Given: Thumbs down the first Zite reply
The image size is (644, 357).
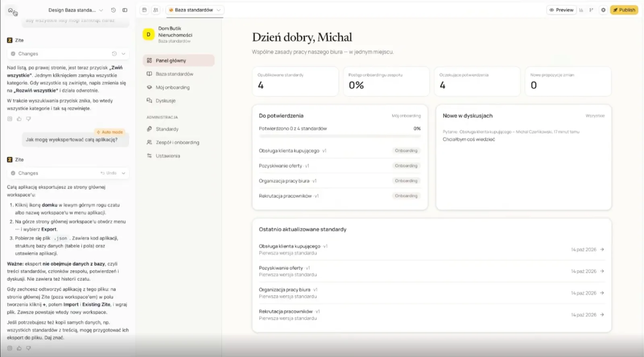Looking at the screenshot, I should [28, 119].
